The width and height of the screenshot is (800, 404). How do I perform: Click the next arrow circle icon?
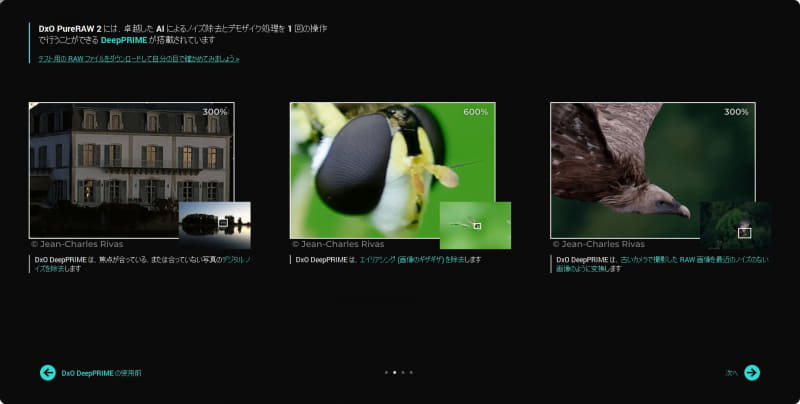(752, 373)
